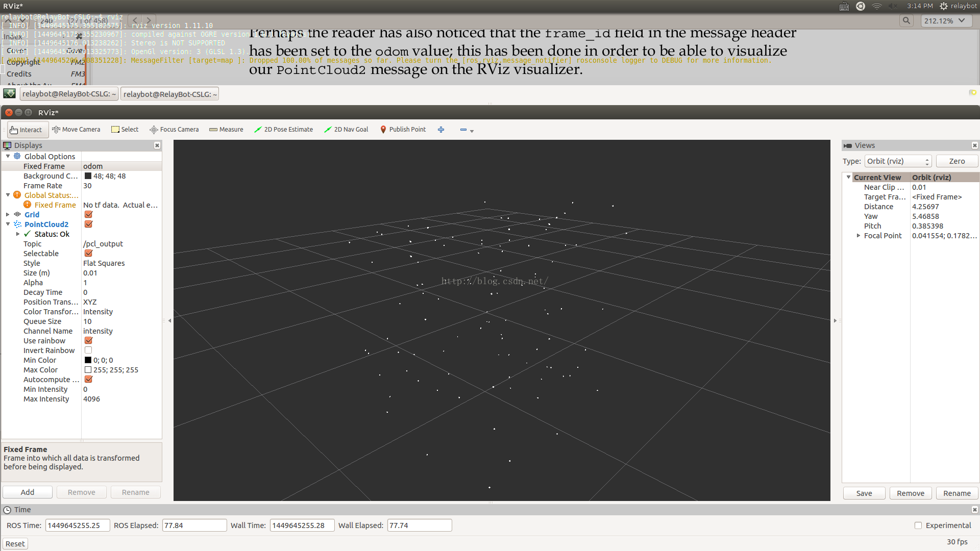Image resolution: width=980 pixels, height=551 pixels.
Task: Toggle the Selectable checkbox
Action: (88, 253)
